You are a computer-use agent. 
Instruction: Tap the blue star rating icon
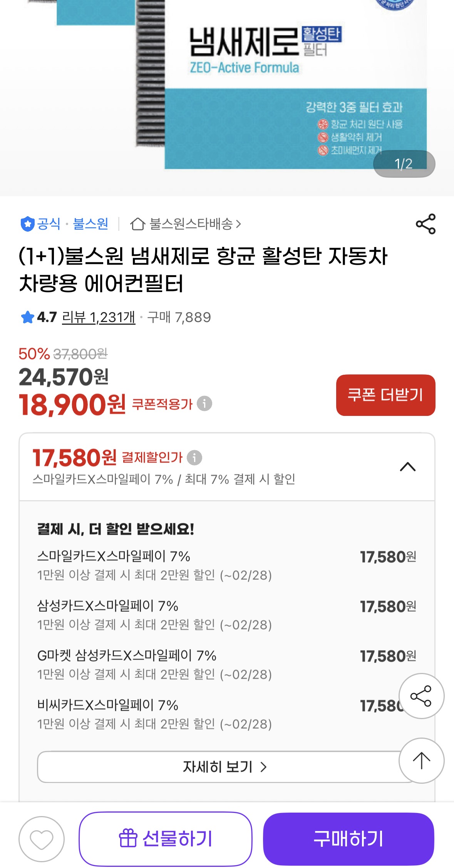click(27, 317)
